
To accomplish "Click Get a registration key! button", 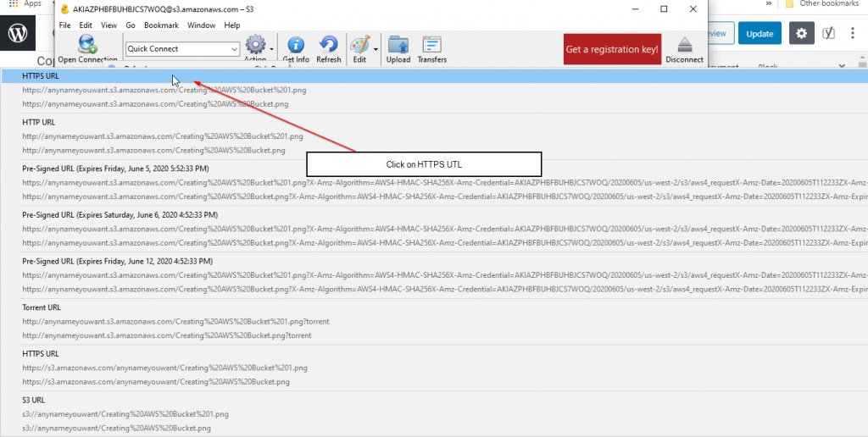I will (x=612, y=49).
